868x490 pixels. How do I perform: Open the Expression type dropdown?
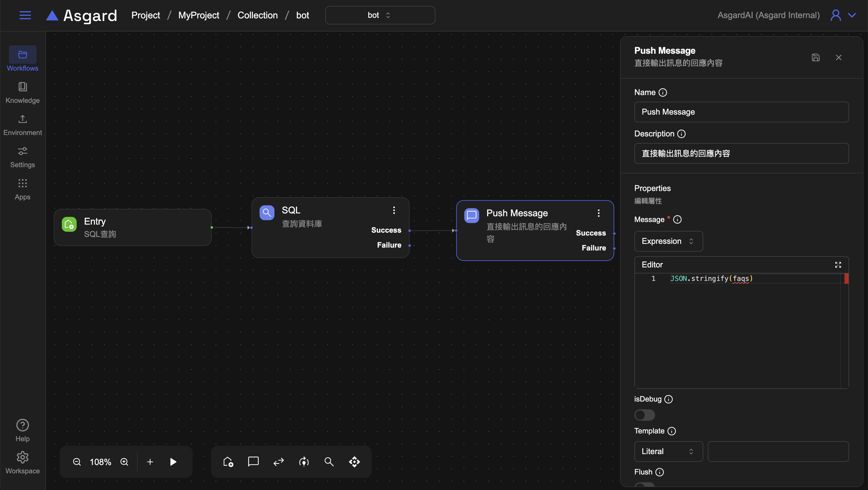tap(668, 241)
